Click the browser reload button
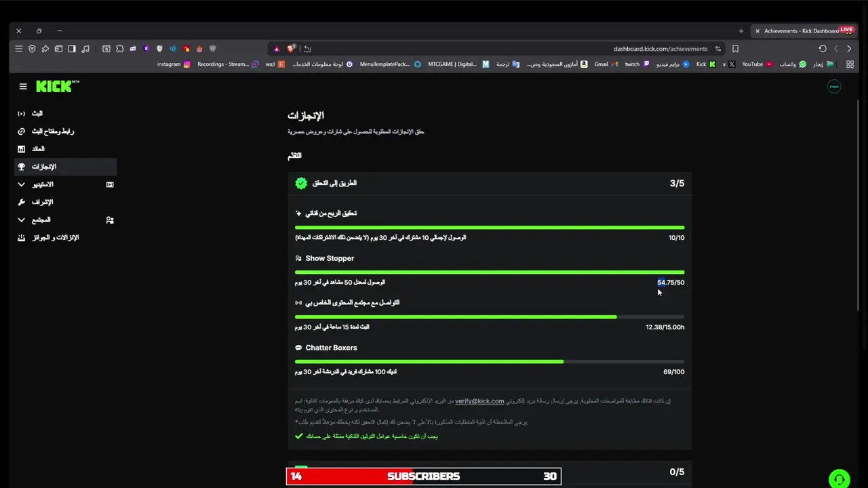 tap(823, 49)
